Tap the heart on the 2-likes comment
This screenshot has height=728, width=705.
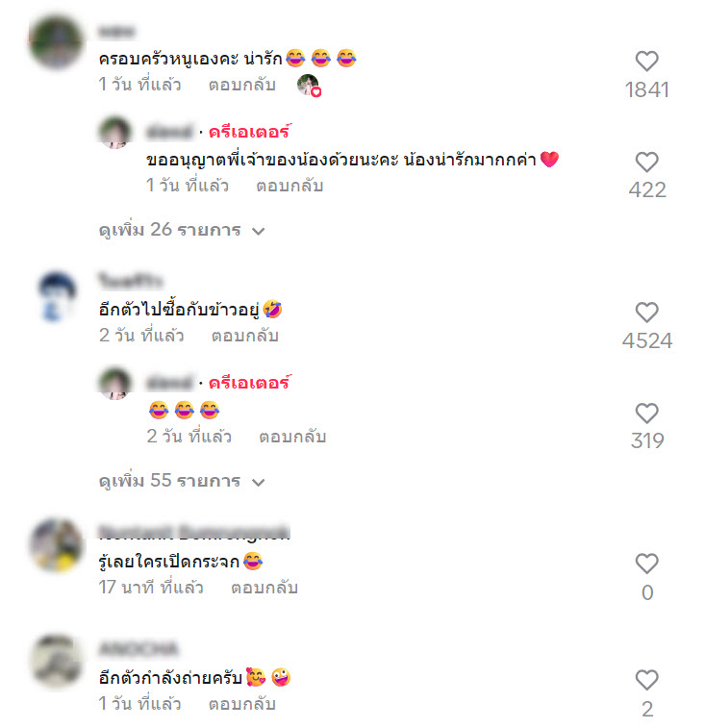click(x=646, y=680)
